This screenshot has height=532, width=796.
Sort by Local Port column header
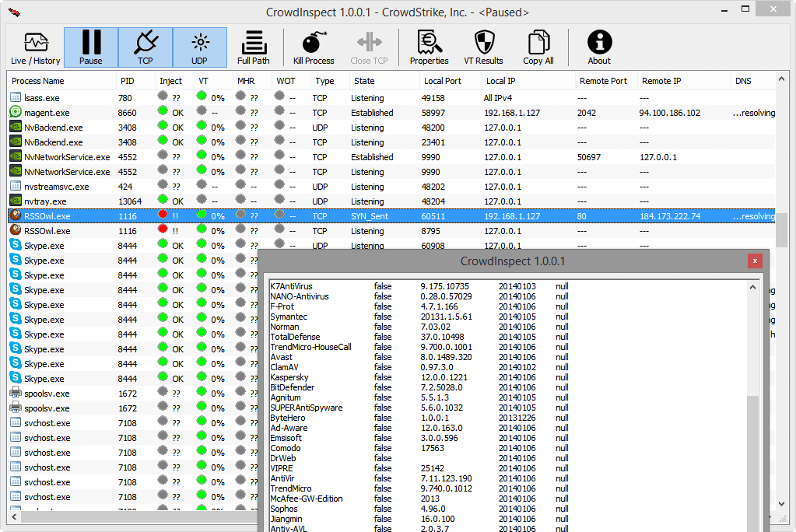coord(442,81)
